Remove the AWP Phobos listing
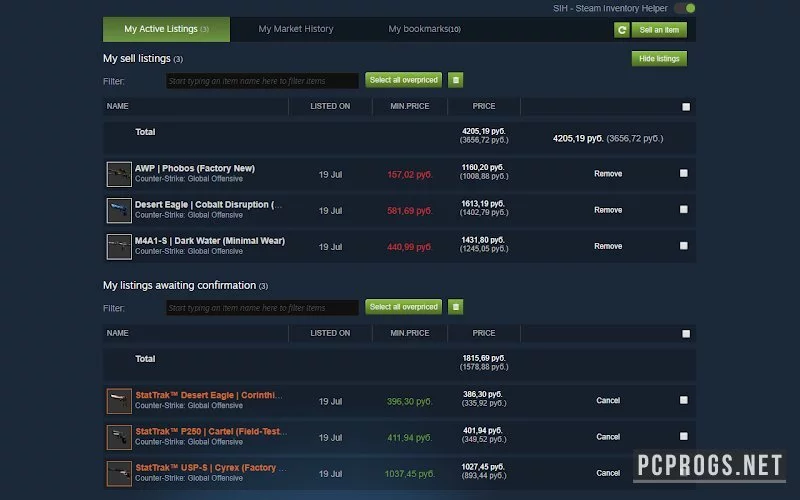Image resolution: width=800 pixels, height=500 pixels. [608, 174]
